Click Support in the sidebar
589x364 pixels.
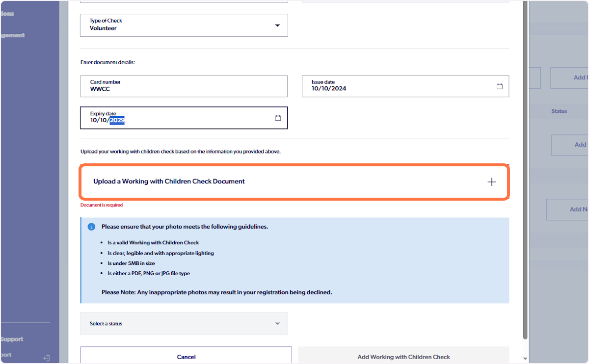pos(12,339)
